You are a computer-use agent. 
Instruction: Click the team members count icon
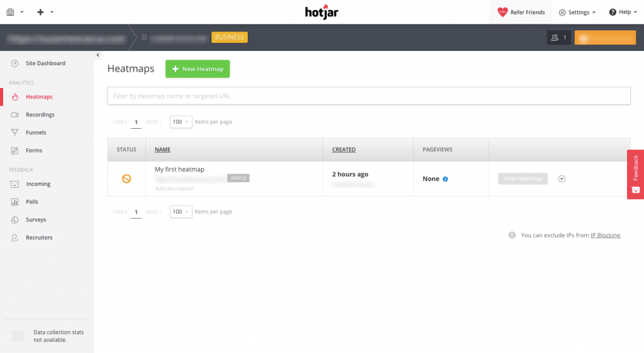tap(555, 37)
